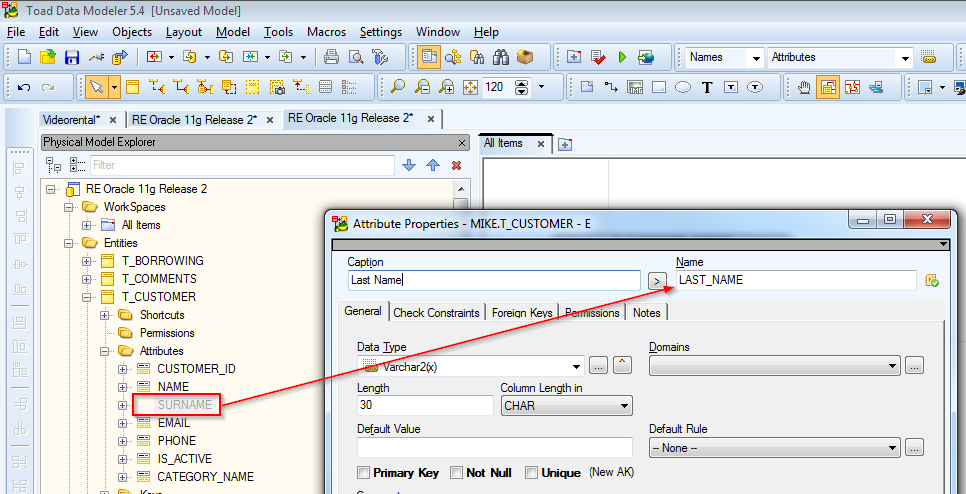Click the ... button beside Domains
966x494 pixels.
915,365
